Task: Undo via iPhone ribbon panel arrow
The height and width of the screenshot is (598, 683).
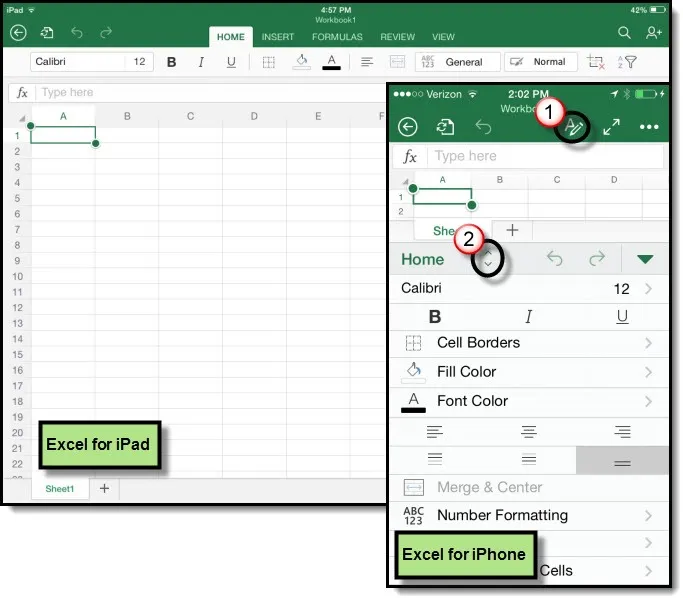Action: (x=555, y=259)
